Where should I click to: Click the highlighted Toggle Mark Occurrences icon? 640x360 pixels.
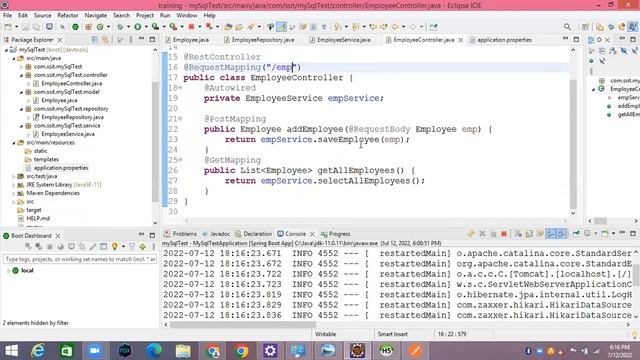point(282,27)
